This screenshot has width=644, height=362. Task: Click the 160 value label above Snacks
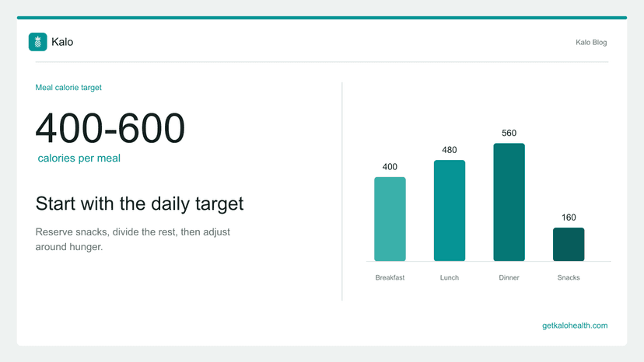569,218
